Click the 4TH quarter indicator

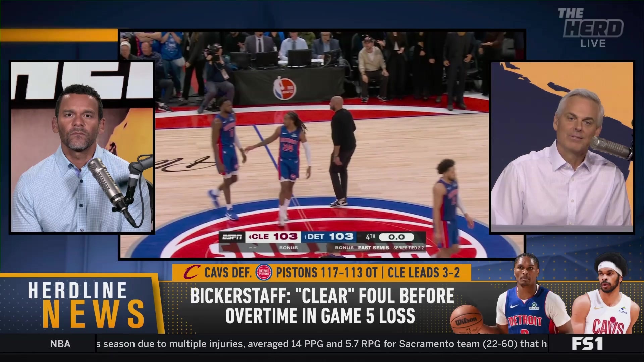pyautogui.click(x=371, y=237)
